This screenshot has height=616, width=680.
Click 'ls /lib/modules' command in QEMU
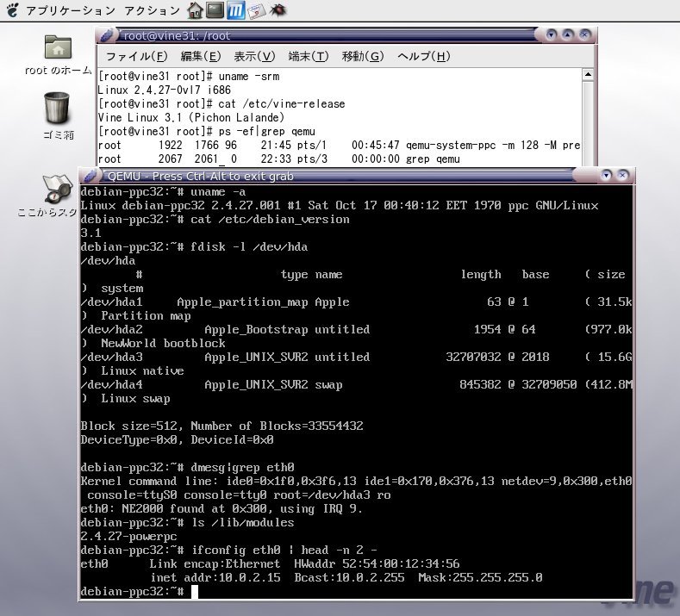click(x=242, y=523)
